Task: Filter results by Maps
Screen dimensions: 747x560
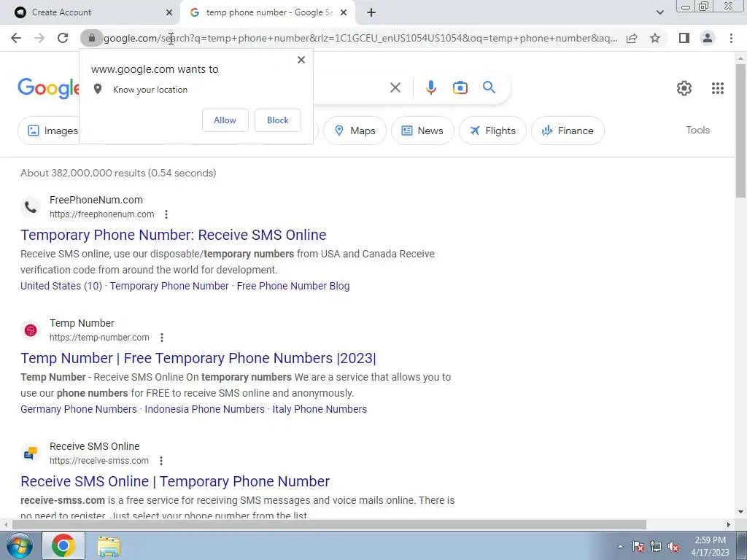Action: point(355,131)
